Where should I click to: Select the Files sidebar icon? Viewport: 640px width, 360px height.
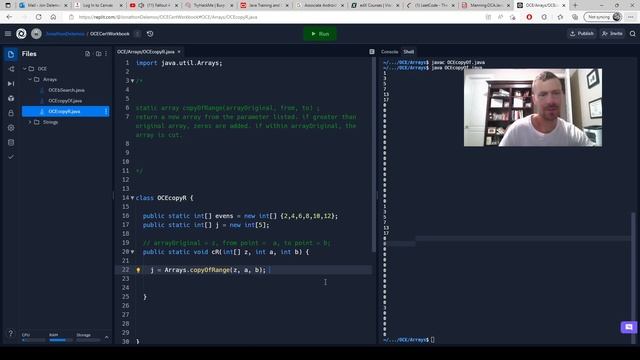pyautogui.click(x=11, y=54)
